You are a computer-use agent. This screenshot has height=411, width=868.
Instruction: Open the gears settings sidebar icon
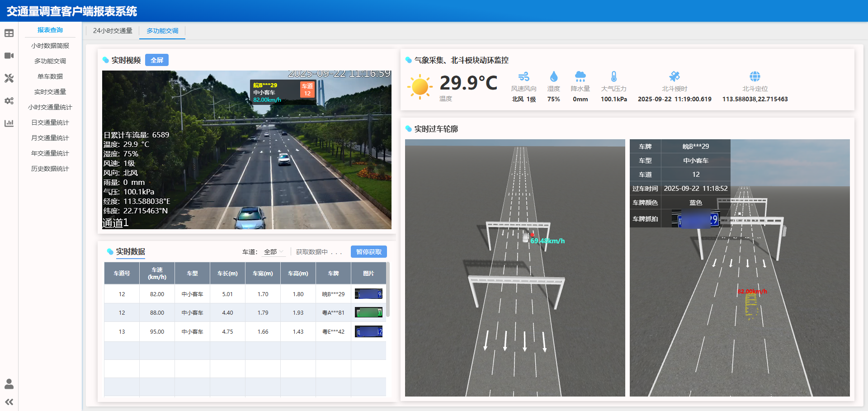point(9,101)
